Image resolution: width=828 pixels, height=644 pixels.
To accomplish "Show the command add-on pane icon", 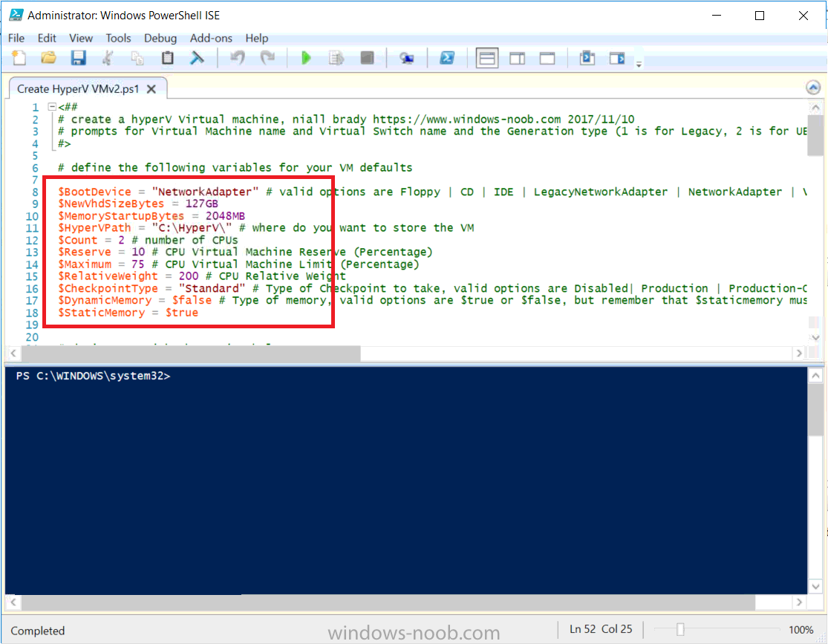I will 617,58.
